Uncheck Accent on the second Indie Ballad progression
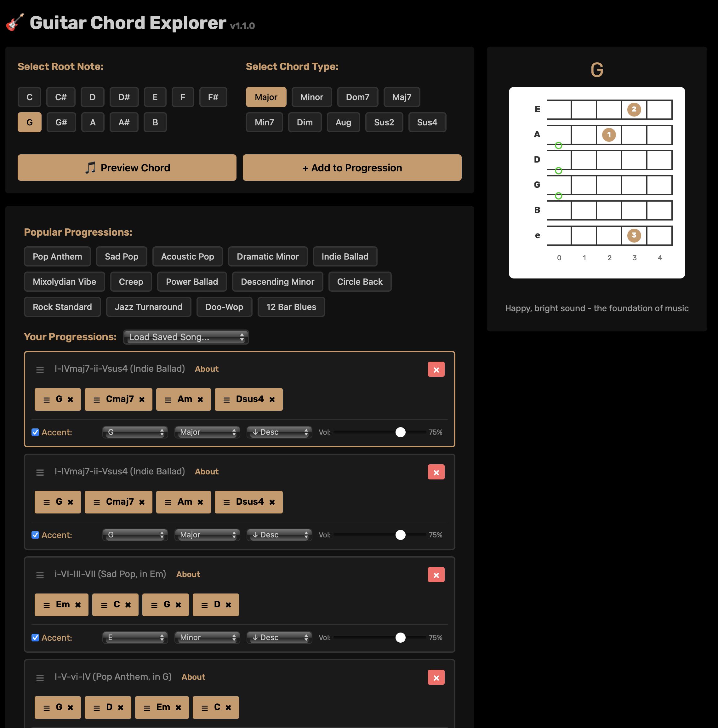The image size is (718, 728). 35,535
